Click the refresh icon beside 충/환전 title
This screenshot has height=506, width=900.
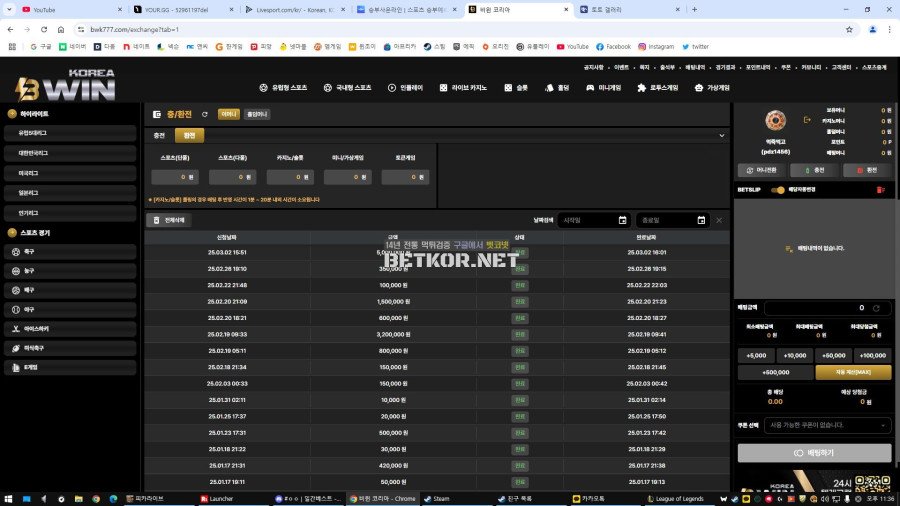[x=205, y=114]
